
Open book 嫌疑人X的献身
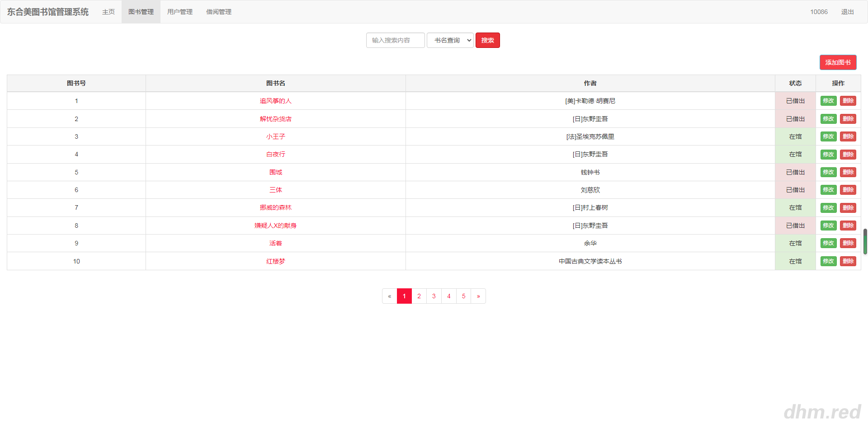pos(276,226)
